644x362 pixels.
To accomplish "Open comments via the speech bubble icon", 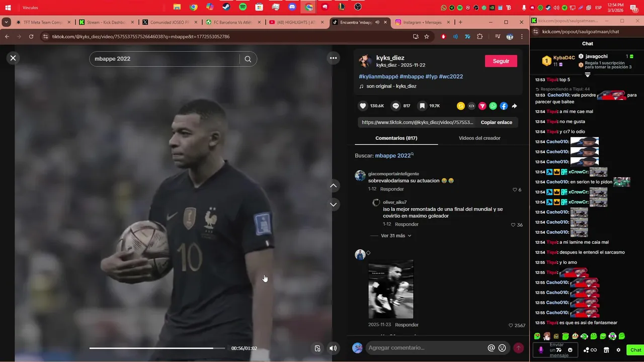I will click(395, 106).
